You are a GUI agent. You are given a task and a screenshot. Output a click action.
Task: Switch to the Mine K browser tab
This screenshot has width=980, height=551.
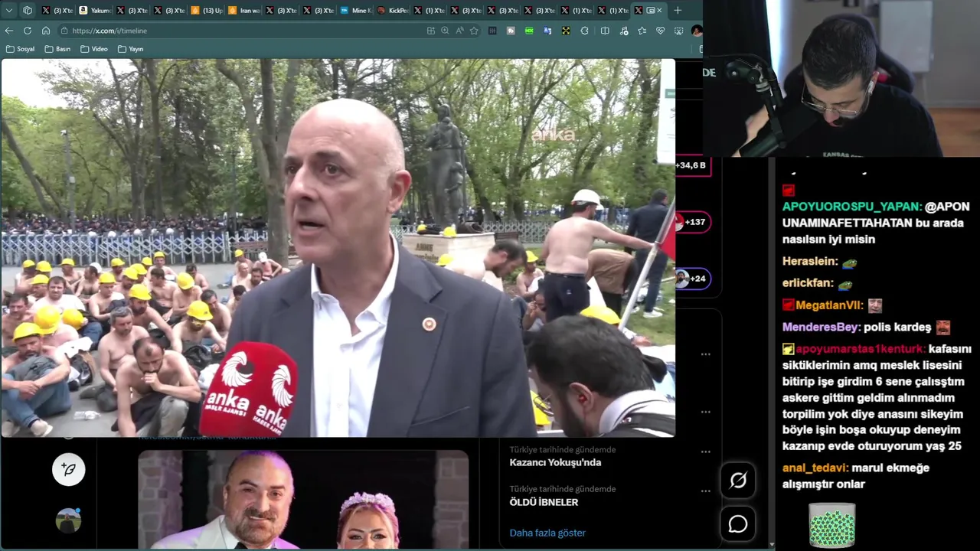pos(356,11)
